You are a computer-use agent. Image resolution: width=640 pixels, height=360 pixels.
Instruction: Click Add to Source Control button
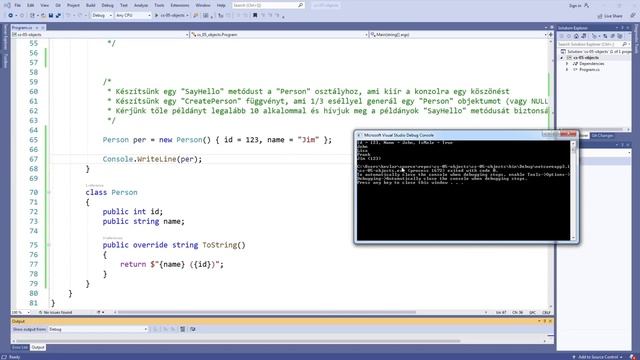point(598,357)
